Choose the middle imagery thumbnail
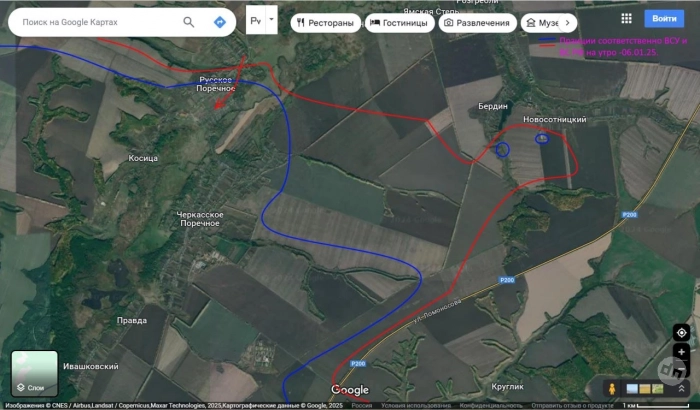The height and width of the screenshot is (410, 700). [x=645, y=389]
